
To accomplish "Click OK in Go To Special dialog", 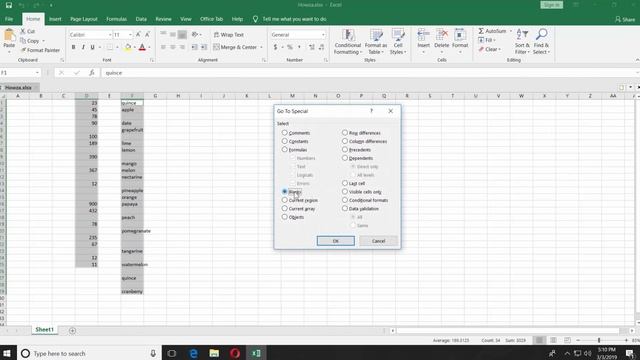I will point(336,241).
